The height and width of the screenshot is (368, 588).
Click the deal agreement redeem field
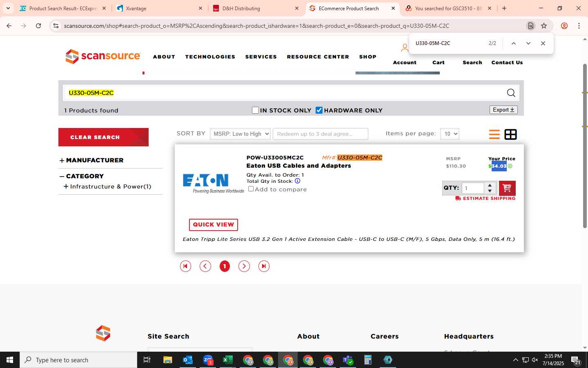(x=321, y=134)
